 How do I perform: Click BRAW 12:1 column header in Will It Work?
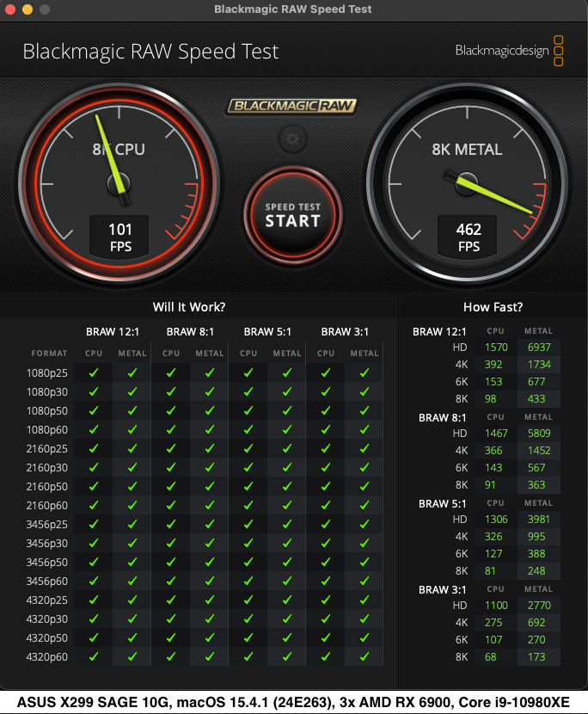(113, 332)
